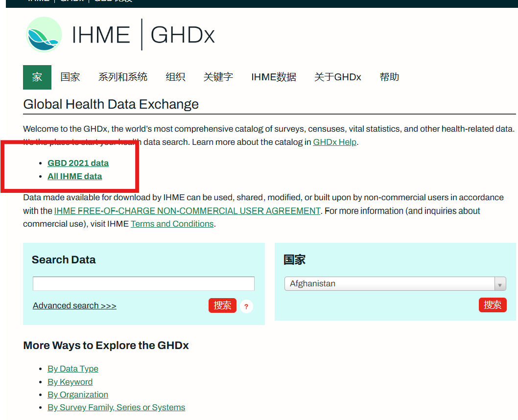Viewport: 518px width, 420px height.
Task: Click the More Ways to Explore heading
Action: [106, 346]
